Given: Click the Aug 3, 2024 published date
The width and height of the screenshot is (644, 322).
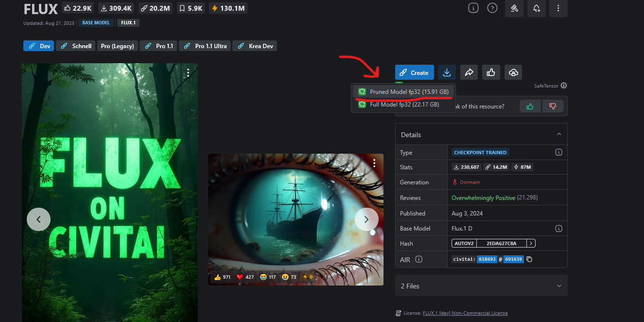Looking at the screenshot, I should pos(467,213).
